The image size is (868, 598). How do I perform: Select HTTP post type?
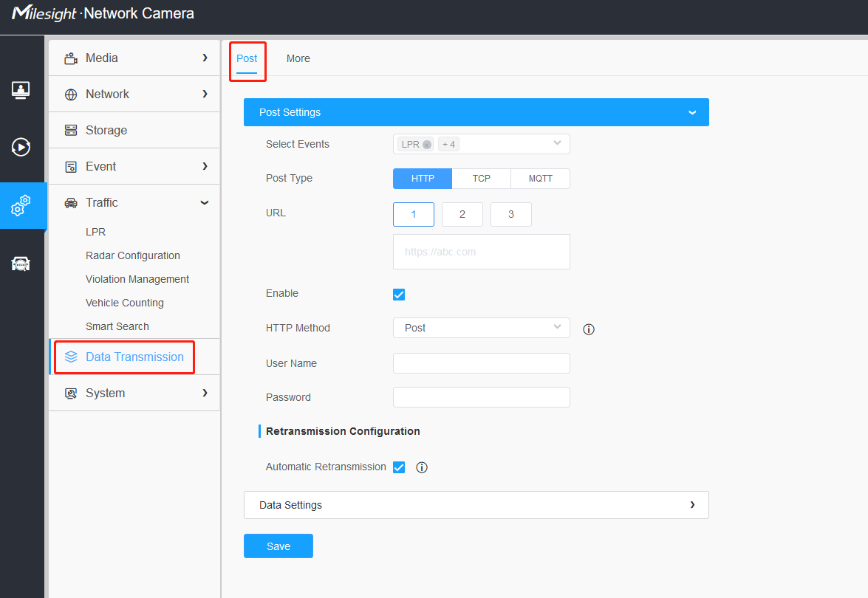point(423,179)
